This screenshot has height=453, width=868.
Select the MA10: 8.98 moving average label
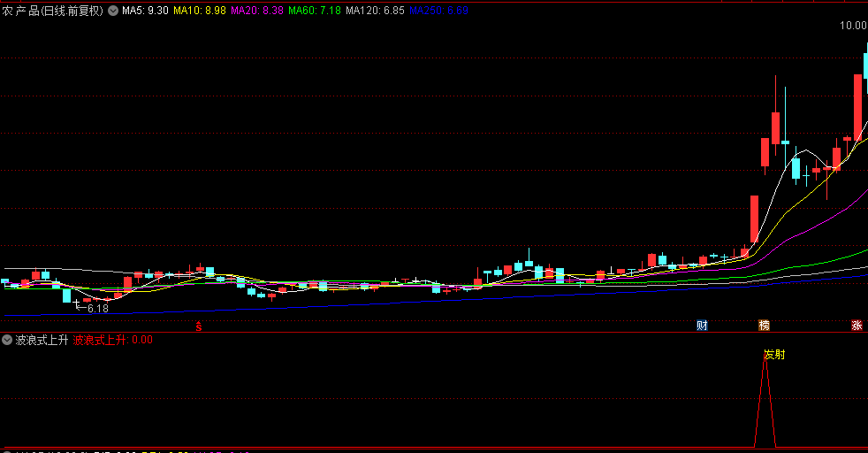[x=199, y=11]
